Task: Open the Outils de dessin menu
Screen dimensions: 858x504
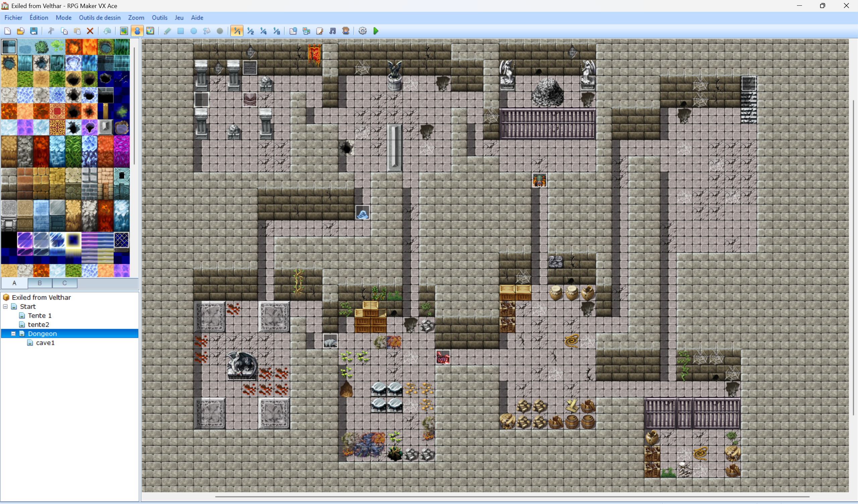Action: [100, 18]
